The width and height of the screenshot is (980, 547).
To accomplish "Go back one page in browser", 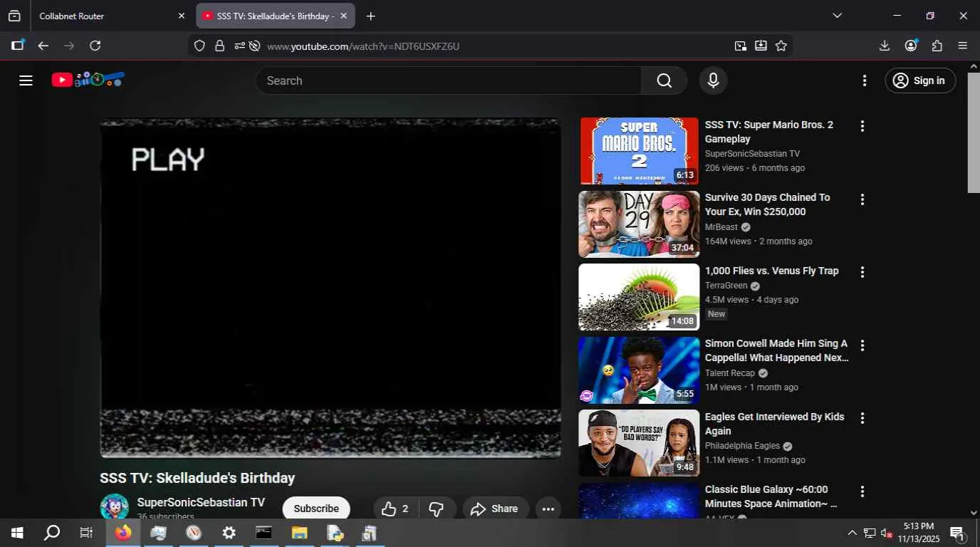I will coord(43,46).
